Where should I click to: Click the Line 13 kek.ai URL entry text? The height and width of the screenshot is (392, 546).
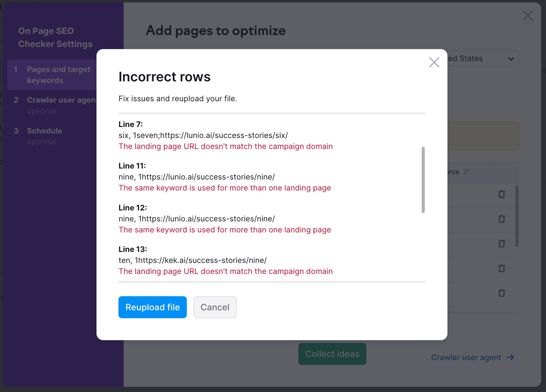tap(192, 260)
